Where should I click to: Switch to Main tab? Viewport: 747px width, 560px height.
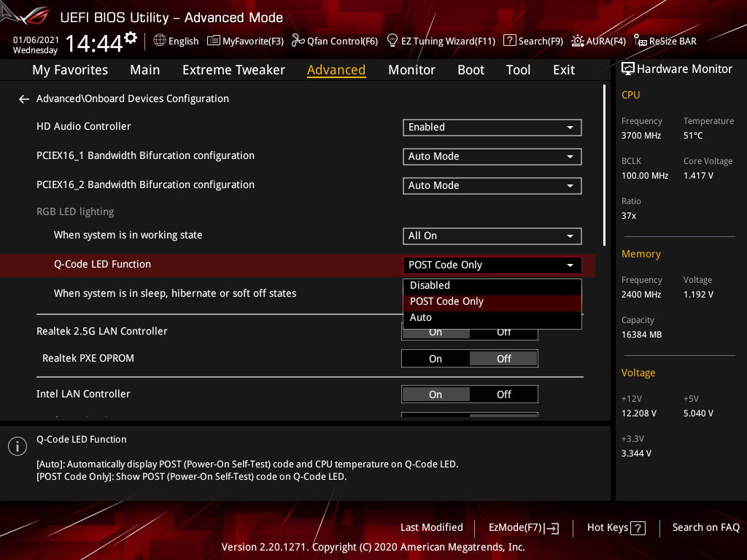point(145,70)
